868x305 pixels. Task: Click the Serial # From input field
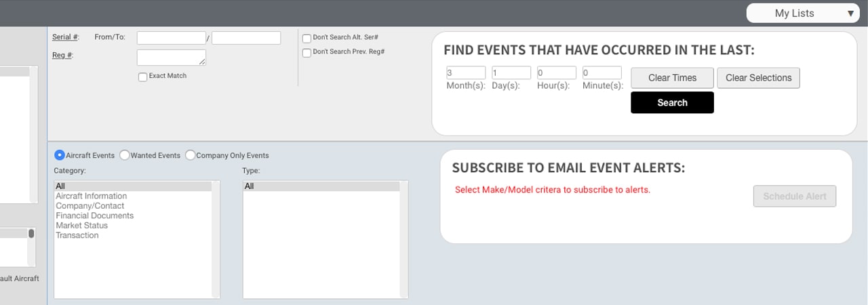click(172, 38)
